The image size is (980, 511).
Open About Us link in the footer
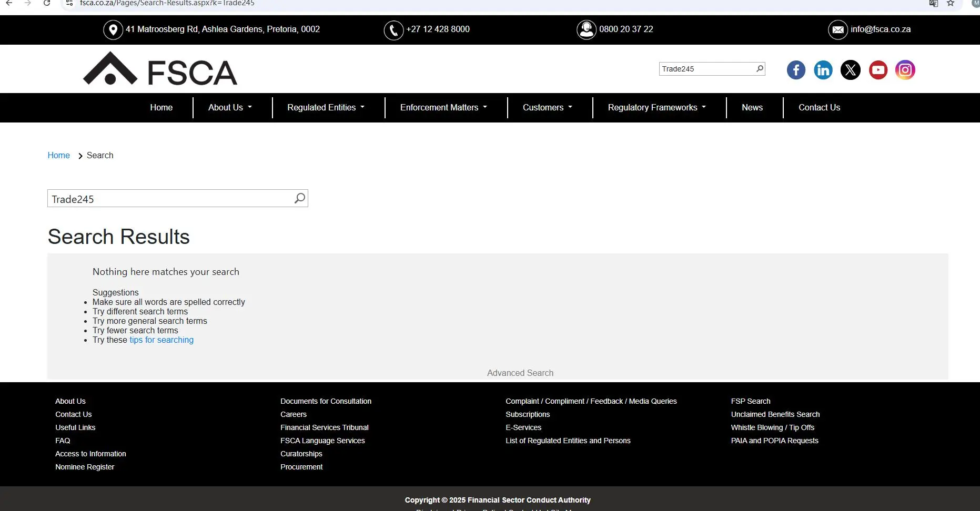point(70,401)
